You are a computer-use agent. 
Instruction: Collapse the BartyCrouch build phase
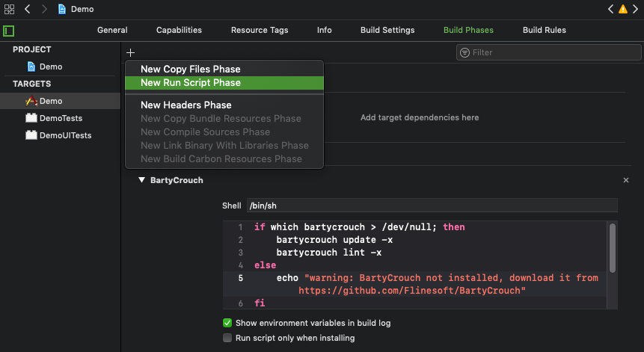141,180
